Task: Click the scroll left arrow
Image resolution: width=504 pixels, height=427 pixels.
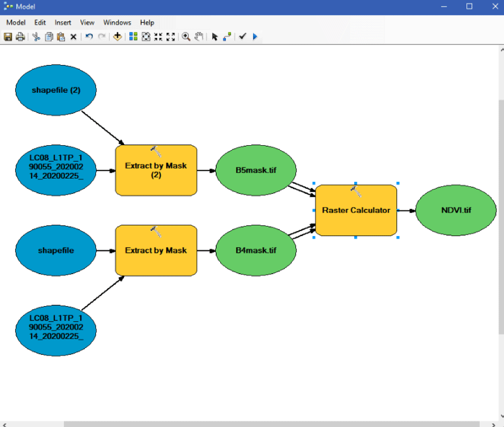Action: (x=5, y=424)
